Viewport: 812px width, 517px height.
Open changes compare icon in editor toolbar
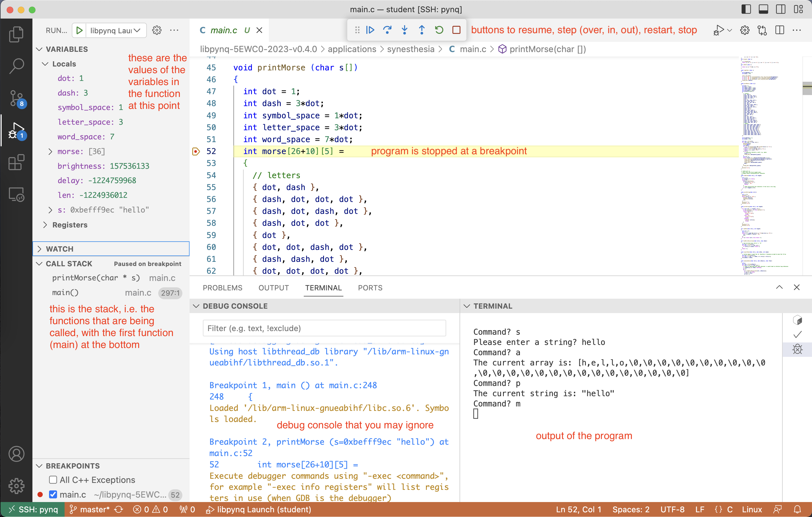tap(762, 30)
